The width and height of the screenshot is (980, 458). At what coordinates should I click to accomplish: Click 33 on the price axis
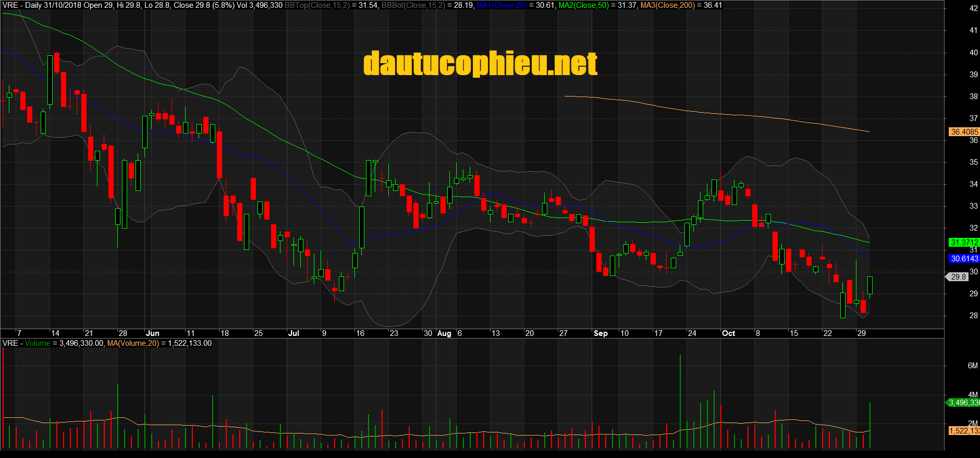pos(973,206)
